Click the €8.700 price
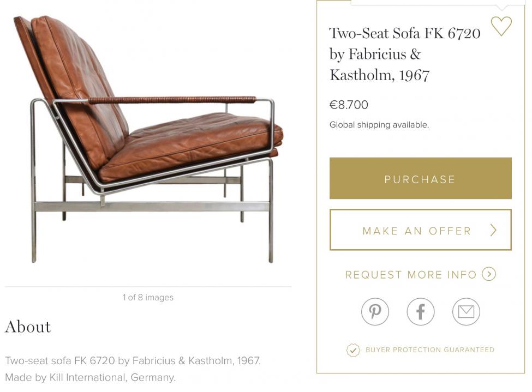 349,105
